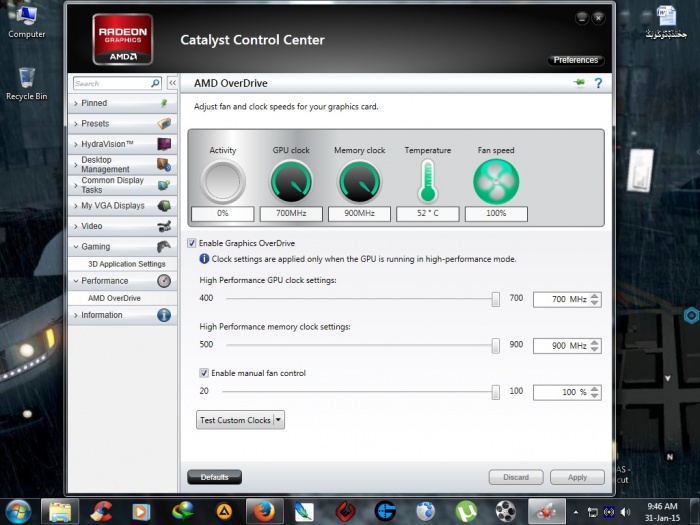700x525 pixels.
Task: Click the Memory clock gauge icon
Action: click(359, 182)
